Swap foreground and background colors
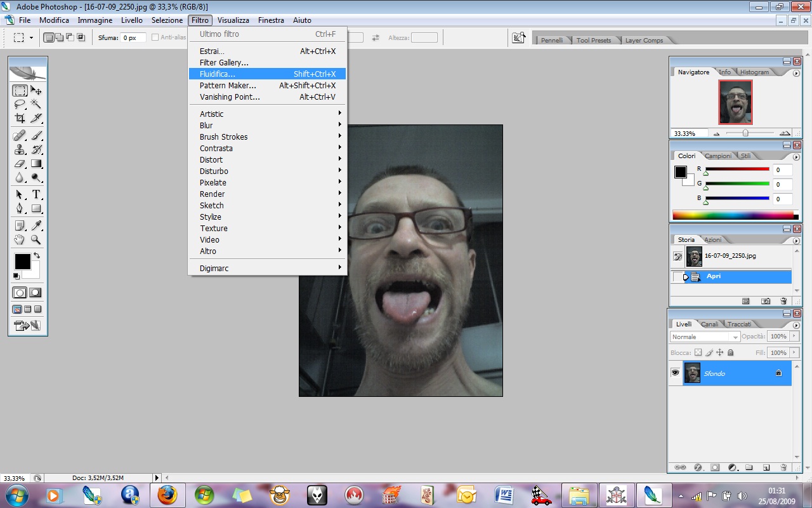 tap(36, 255)
